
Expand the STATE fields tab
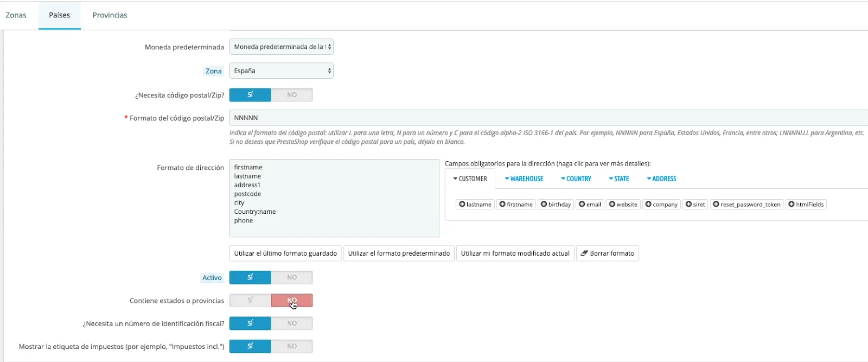(619, 179)
